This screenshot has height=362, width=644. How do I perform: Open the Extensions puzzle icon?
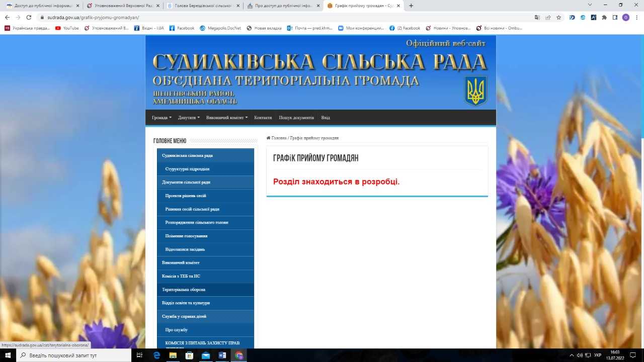(604, 17)
